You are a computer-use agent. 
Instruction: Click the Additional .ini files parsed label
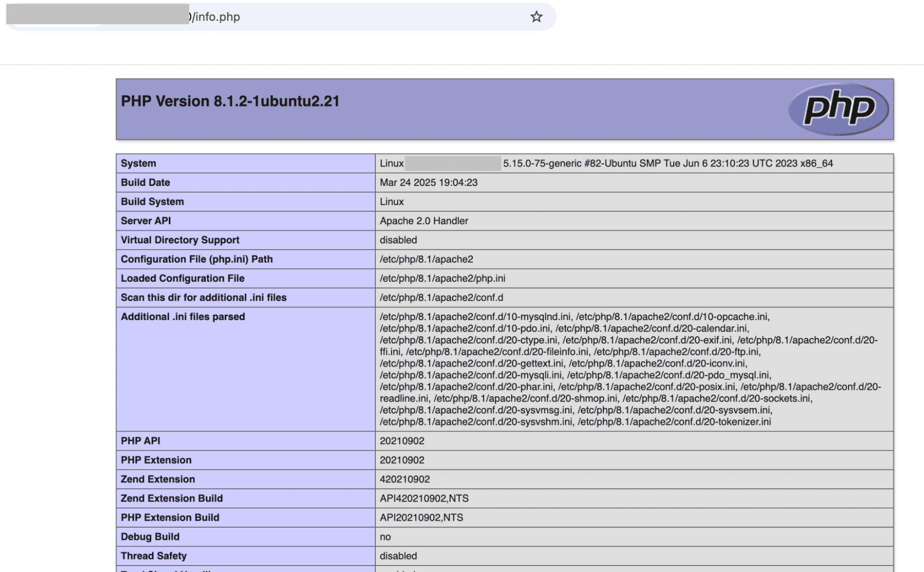tap(183, 317)
